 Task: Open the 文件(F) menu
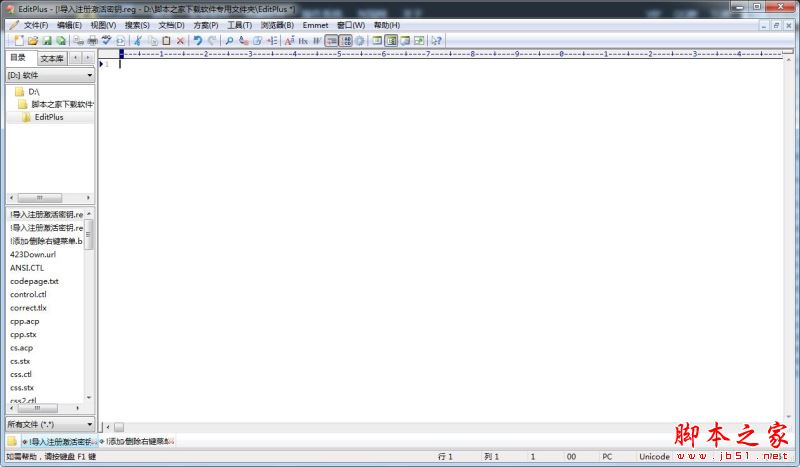coord(36,25)
